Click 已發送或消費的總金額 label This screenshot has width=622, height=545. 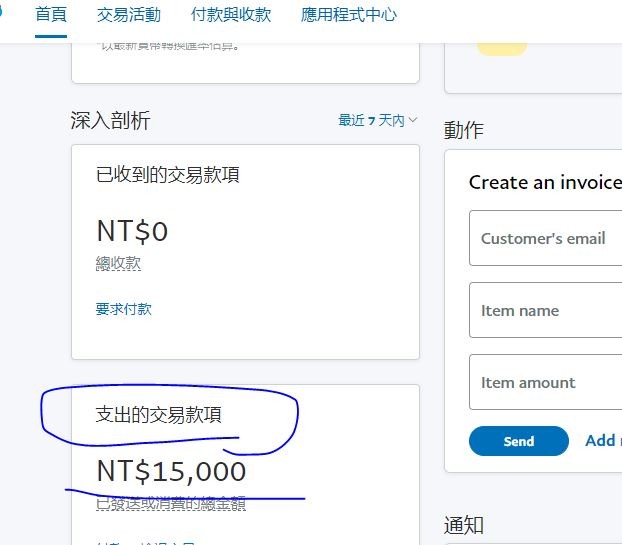coord(171,504)
